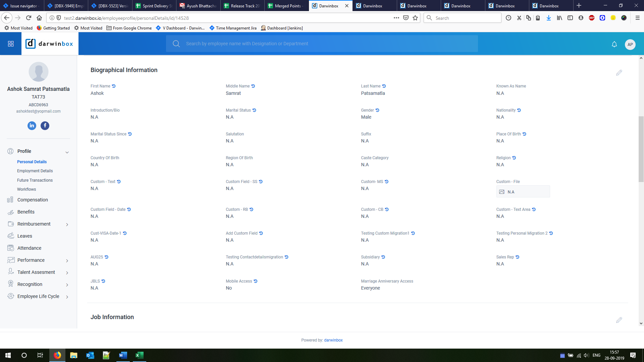This screenshot has height=362, width=644.
Task: Click the AP user avatar
Action: (630, 44)
